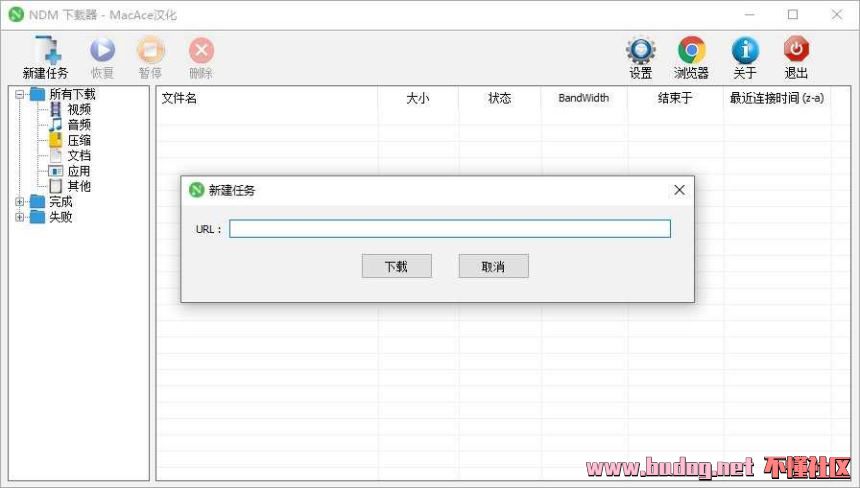Viewport: 860px width, 488px height.
Task: Sort by 最近连接时间 column header
Action: 777,98
